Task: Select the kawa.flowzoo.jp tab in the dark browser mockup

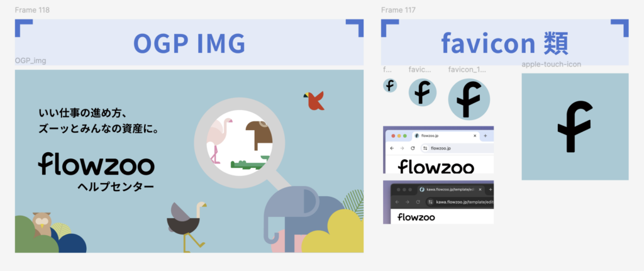Action: (x=451, y=190)
